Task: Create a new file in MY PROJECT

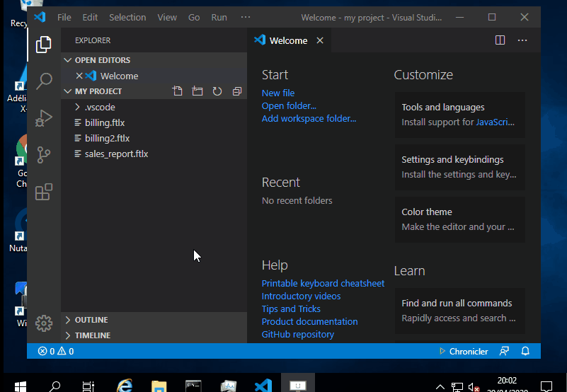Action: click(177, 91)
